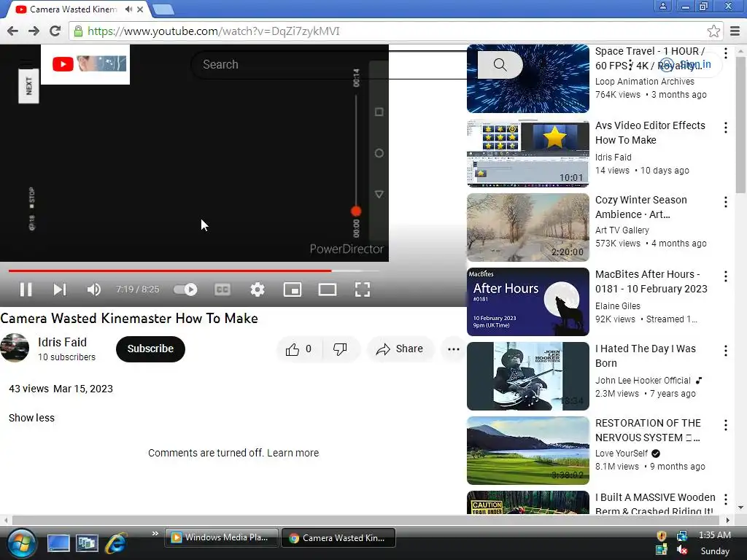Open MacBites After Hours video thumbnail
This screenshot has height=560, width=747.
click(528, 302)
